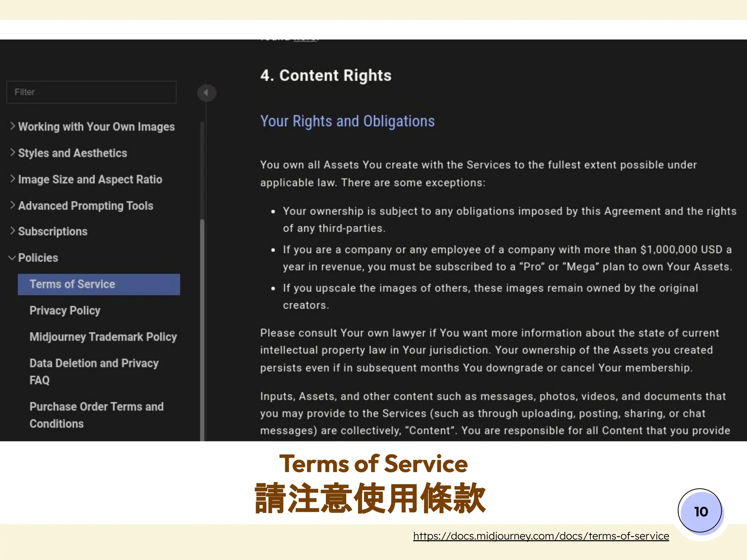Open the docs.midjourney.com terms-of-service link
747x560 pixels.
click(x=541, y=536)
